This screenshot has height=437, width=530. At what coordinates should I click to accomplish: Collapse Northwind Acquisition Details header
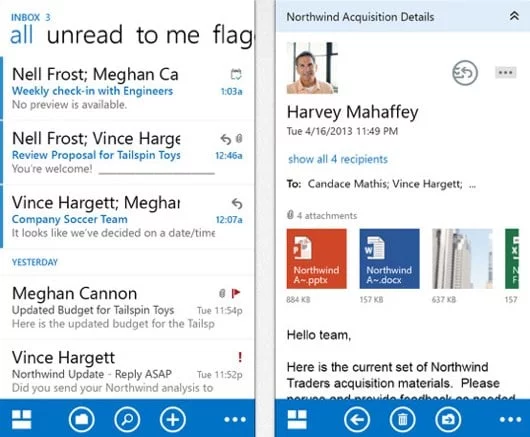514,16
